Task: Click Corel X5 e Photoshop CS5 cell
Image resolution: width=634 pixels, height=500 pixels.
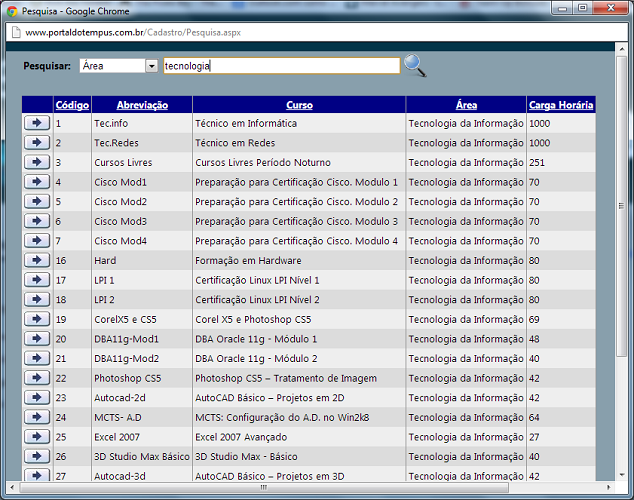Action: click(x=253, y=319)
